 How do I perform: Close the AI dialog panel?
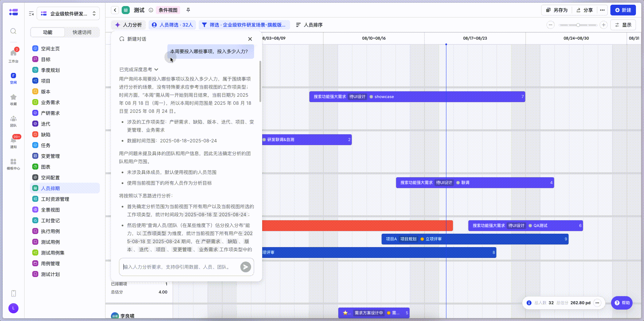[250, 39]
